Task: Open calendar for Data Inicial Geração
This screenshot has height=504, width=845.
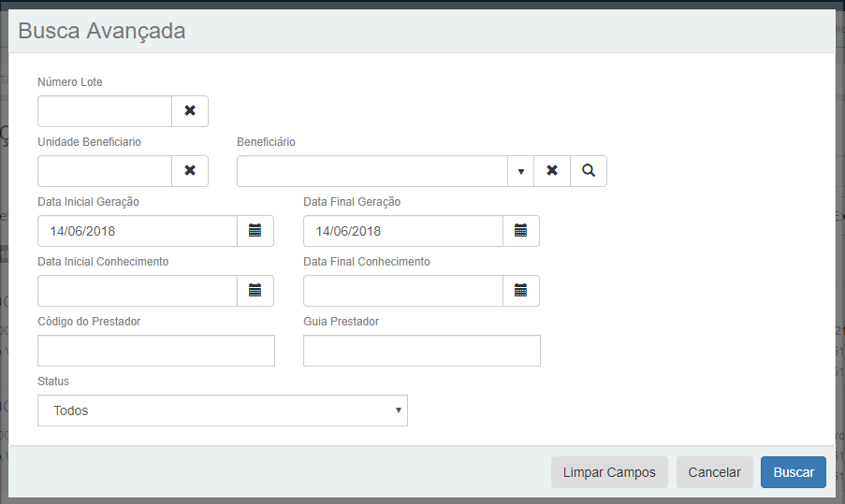Action: tap(255, 231)
